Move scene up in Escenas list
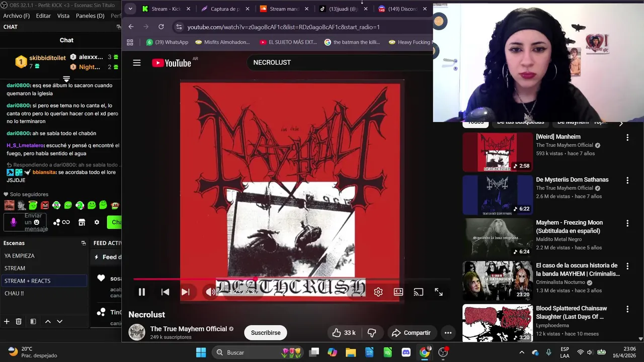Viewport: 644px width, 362px height. pyautogui.click(x=48, y=321)
